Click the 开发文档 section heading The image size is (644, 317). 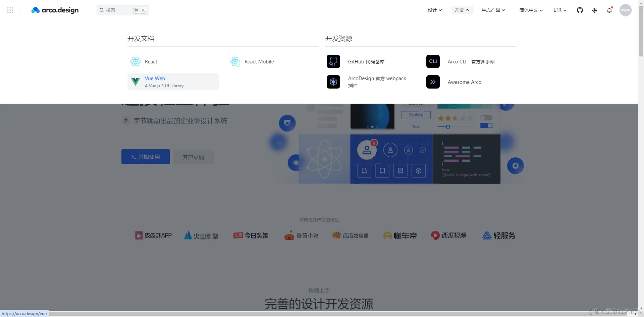pos(141,39)
